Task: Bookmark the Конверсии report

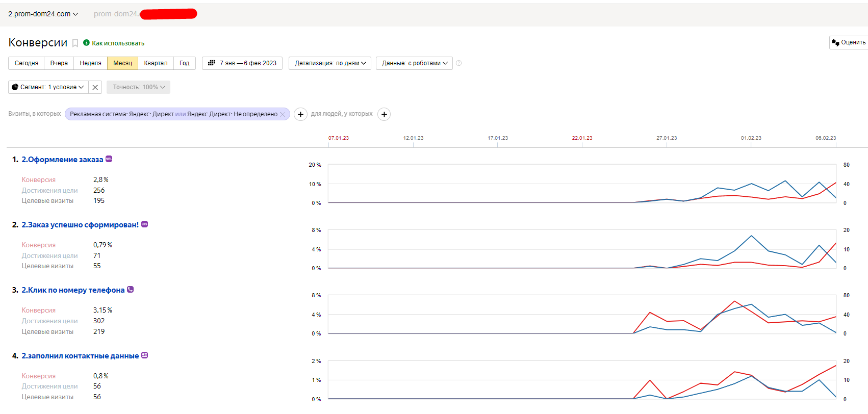Action: click(x=75, y=43)
